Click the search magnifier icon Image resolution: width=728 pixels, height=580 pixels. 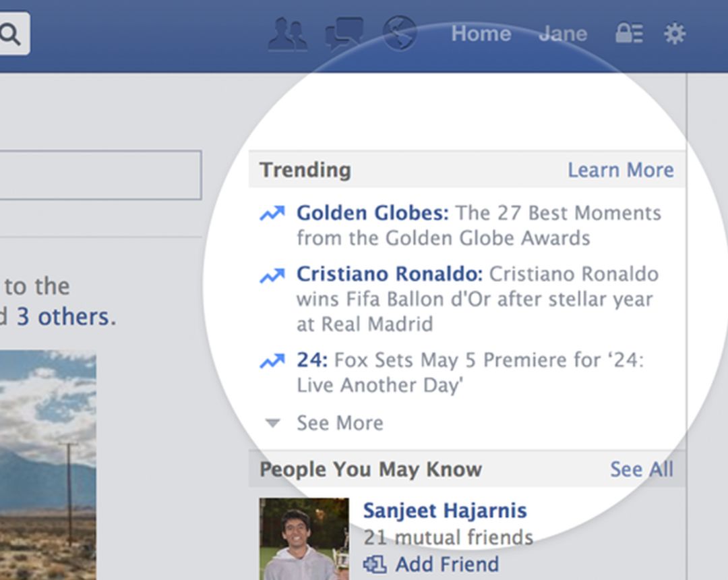click(x=10, y=34)
